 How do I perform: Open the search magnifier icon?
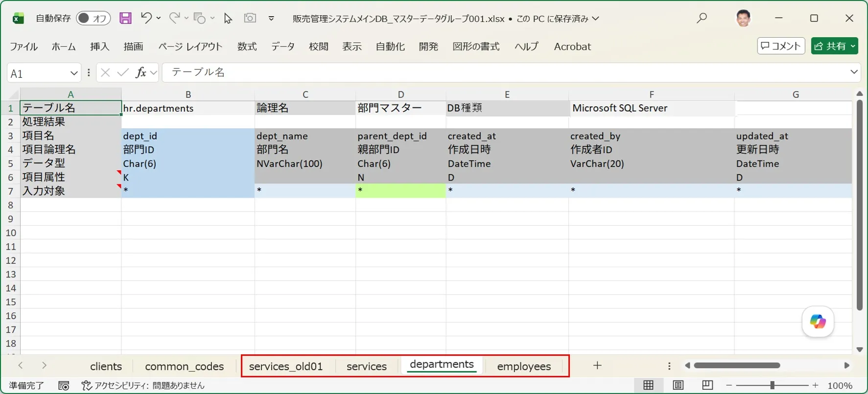[702, 18]
